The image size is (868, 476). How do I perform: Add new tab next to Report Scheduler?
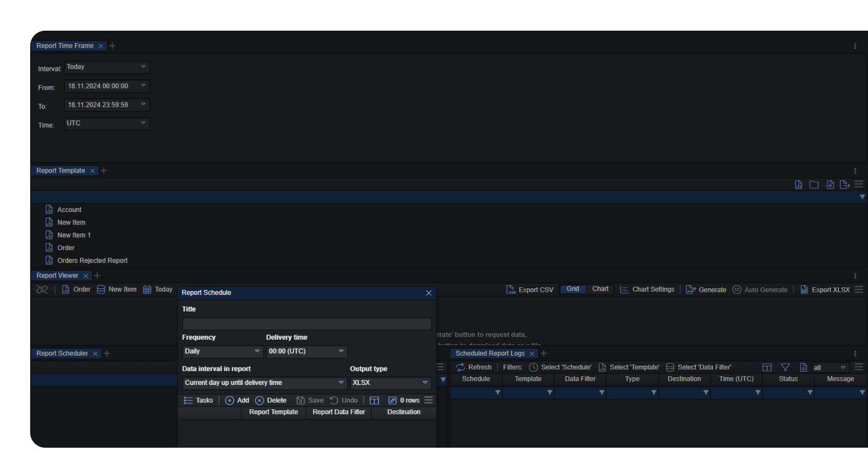click(107, 353)
